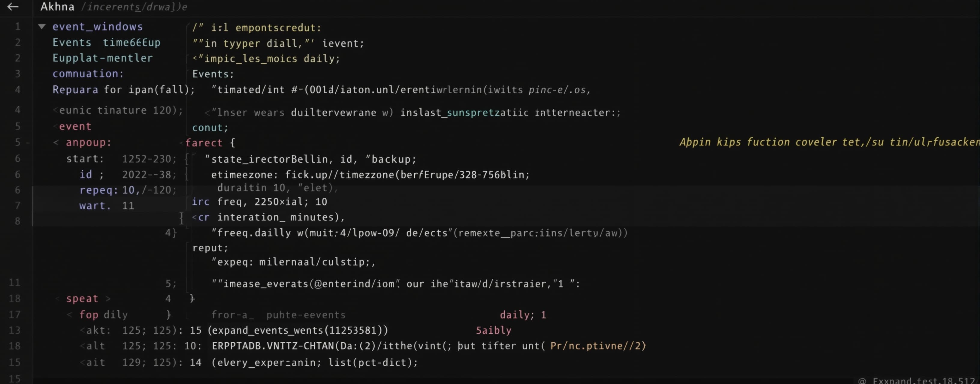Click the 'inslast_sunspretzatiic' identifier
Viewport: 980px width, 384px height.
pos(464,113)
